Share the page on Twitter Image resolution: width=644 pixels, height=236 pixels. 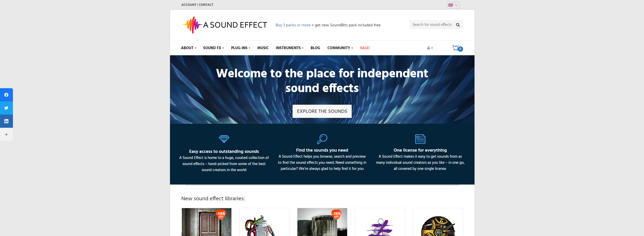(x=6, y=108)
